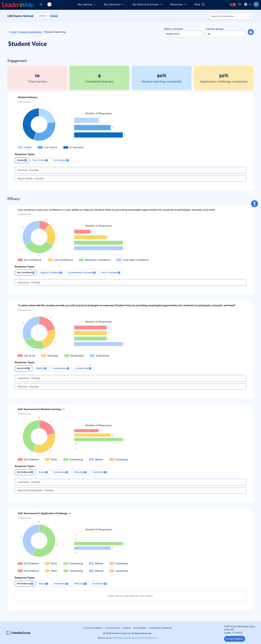261x644 pixels.
Task: Open notifications bell icon
Action: [231, 4]
